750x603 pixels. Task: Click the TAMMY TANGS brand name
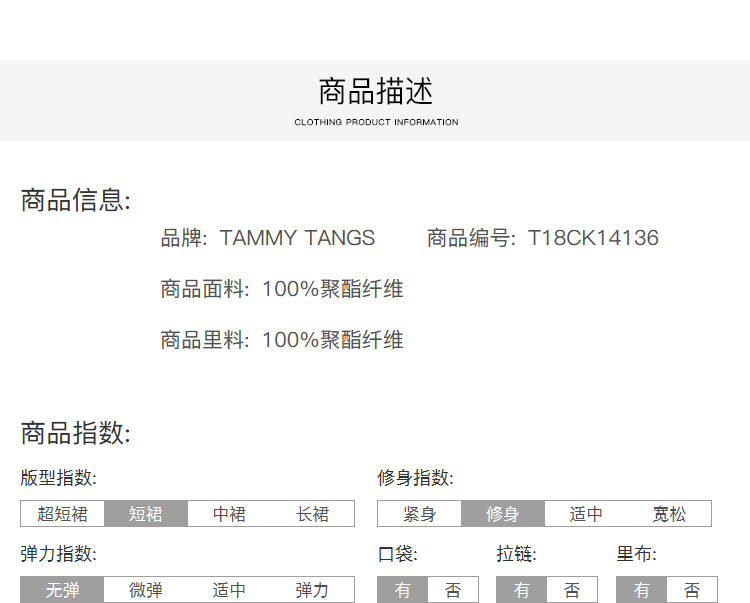297,238
